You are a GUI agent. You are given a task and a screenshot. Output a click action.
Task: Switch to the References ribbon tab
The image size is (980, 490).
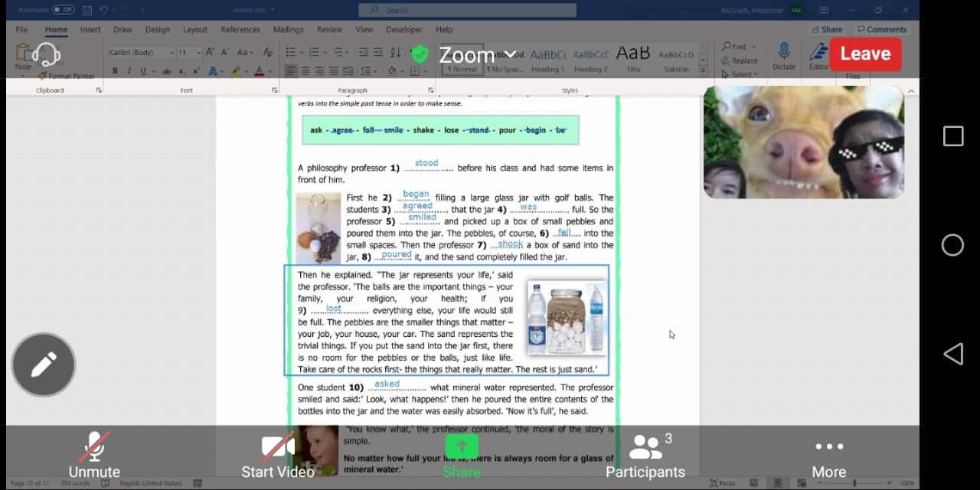[x=240, y=29]
